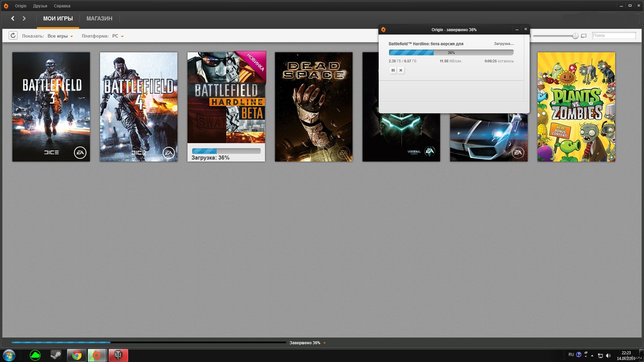Image resolution: width=644 pixels, height=362 pixels.
Task: Click the Завершено 36% status text
Action: click(305, 343)
